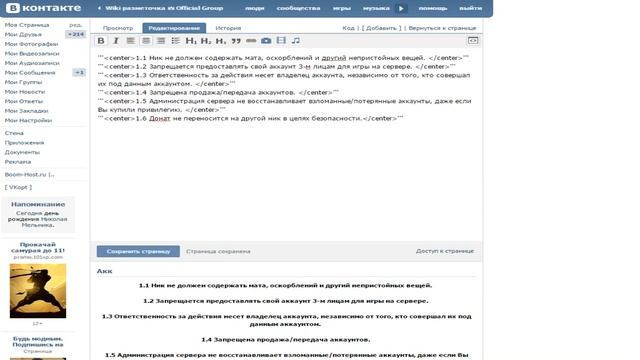Open Мои Ответы in sidebar
This screenshot has width=640, height=360.
(24, 101)
